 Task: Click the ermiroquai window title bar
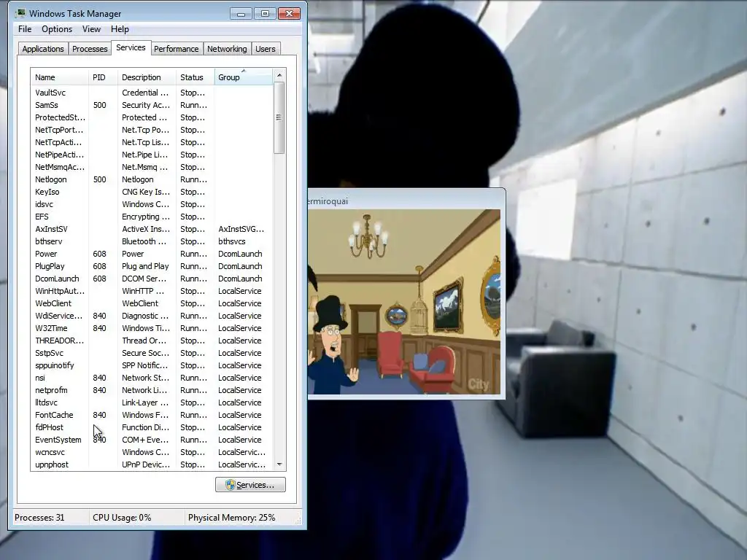click(x=406, y=201)
